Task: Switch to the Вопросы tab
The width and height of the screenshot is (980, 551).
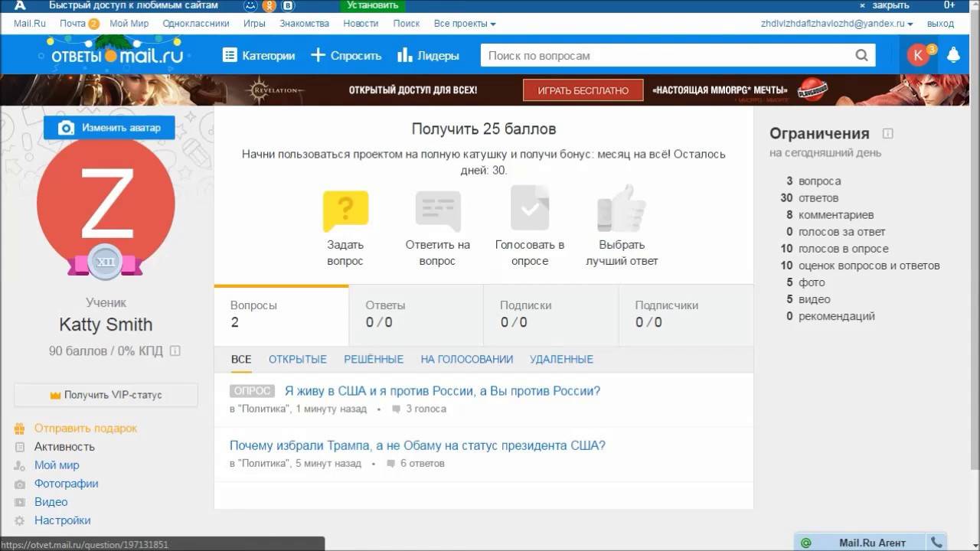Action: (281, 315)
